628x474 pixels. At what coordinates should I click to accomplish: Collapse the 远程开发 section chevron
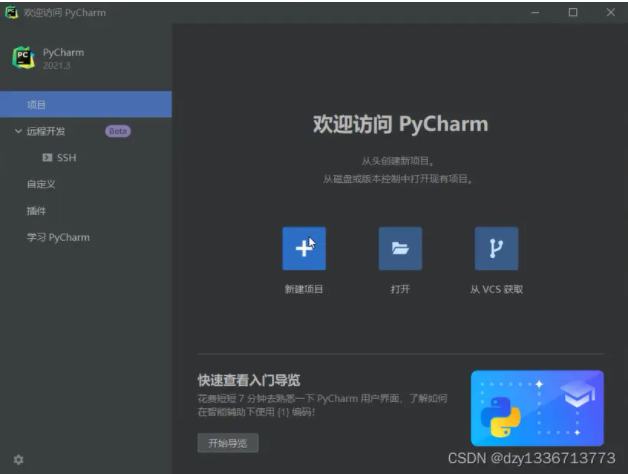tap(18, 131)
